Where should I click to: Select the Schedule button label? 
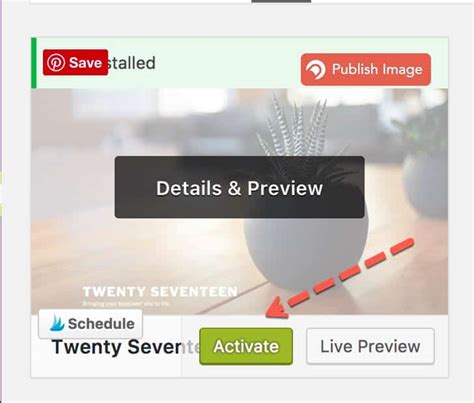(x=101, y=324)
